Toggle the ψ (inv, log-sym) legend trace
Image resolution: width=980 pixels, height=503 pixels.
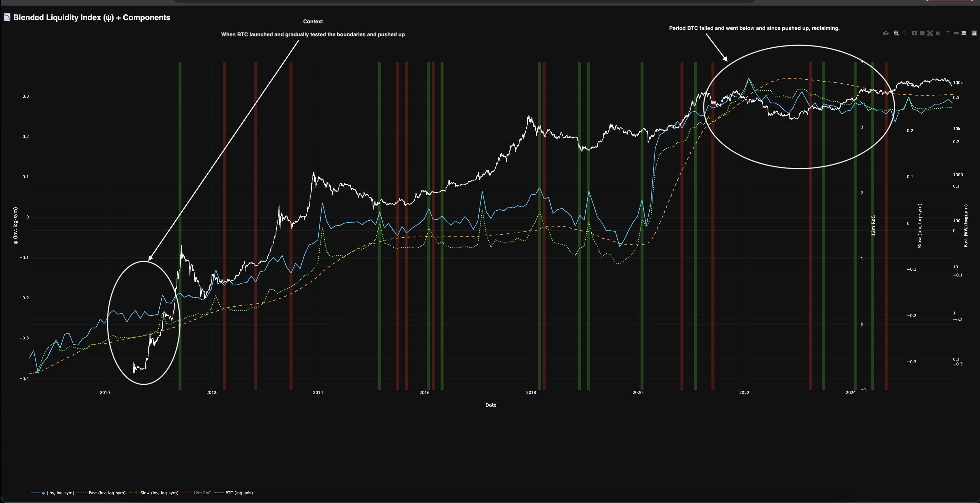point(53,493)
